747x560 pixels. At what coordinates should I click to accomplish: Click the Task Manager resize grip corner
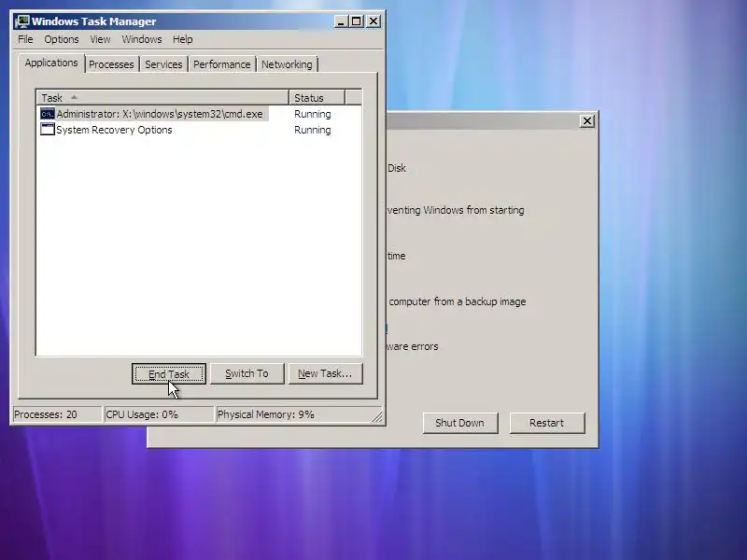(x=377, y=416)
